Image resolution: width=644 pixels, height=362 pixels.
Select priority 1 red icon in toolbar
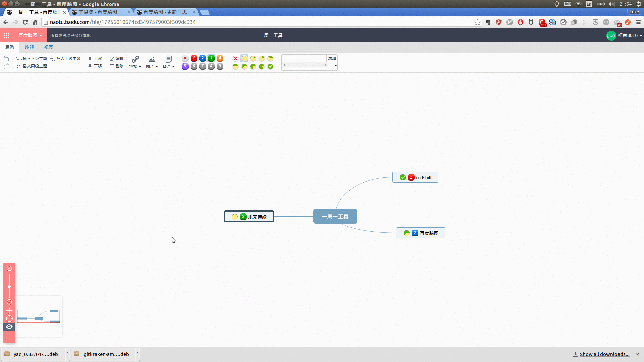(x=194, y=58)
